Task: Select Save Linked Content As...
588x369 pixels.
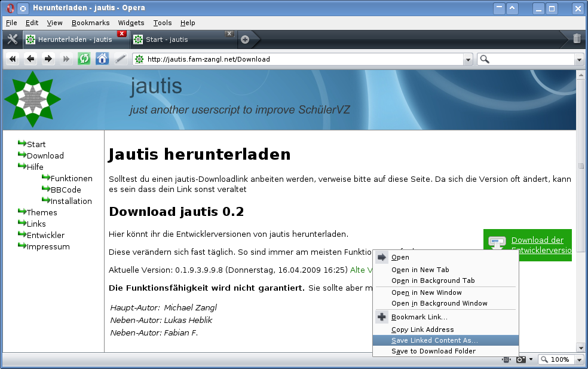Action: coord(446,340)
